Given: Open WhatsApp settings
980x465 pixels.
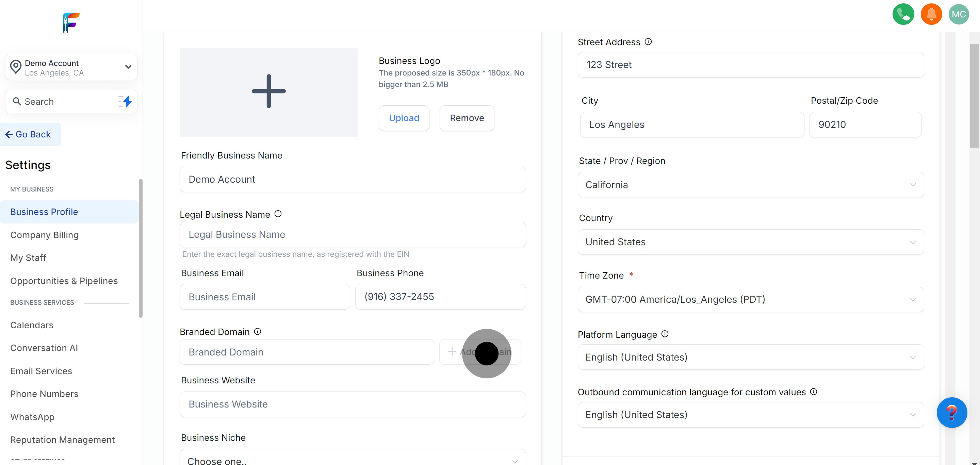Looking at the screenshot, I should 32,417.
